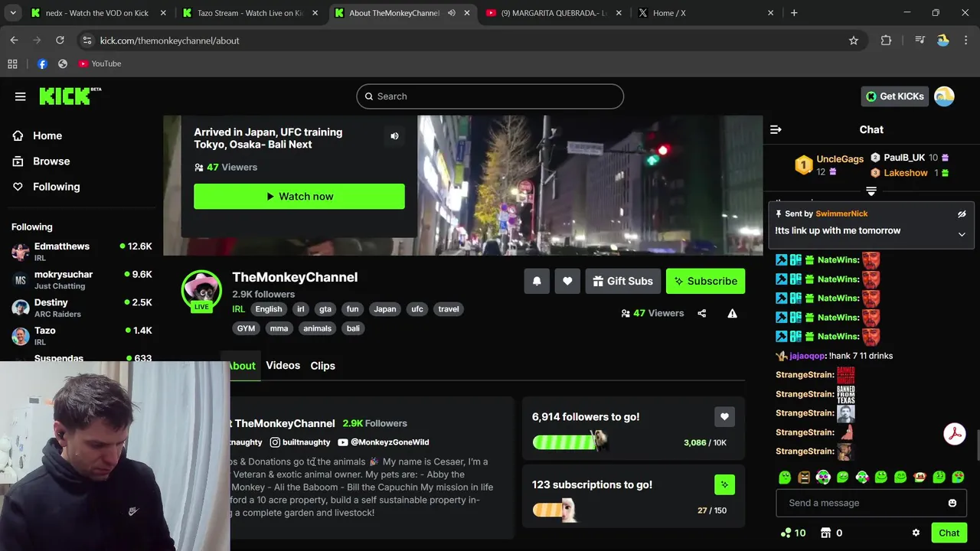Open Destiny channel in Following list
Image resolution: width=980 pixels, height=551 pixels.
(x=81, y=308)
